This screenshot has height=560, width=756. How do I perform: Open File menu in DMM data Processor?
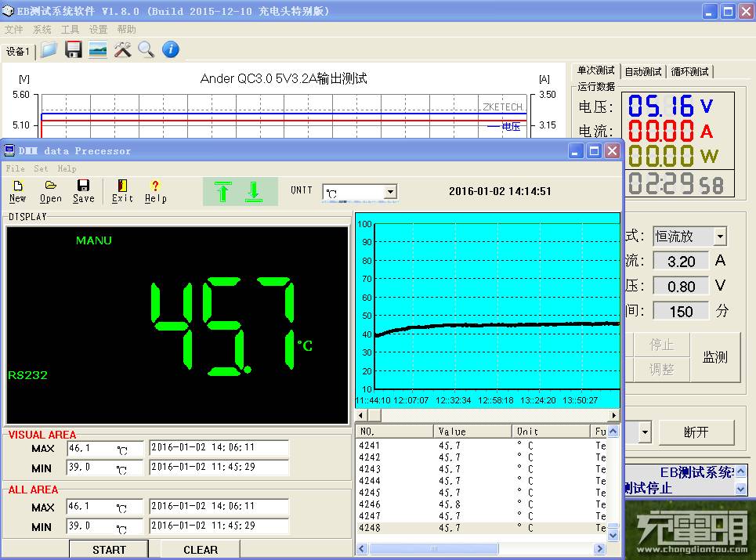(15, 168)
